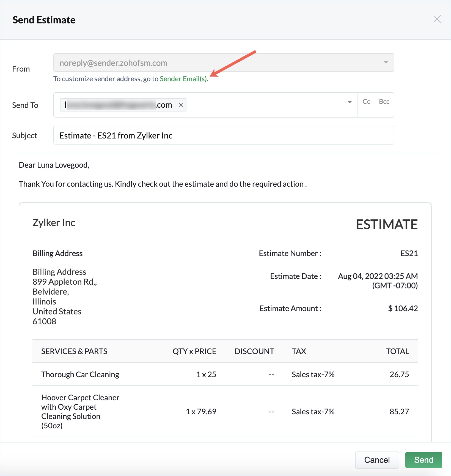Open the From sender address dropdown
This screenshot has width=451, height=476.
[x=386, y=63]
